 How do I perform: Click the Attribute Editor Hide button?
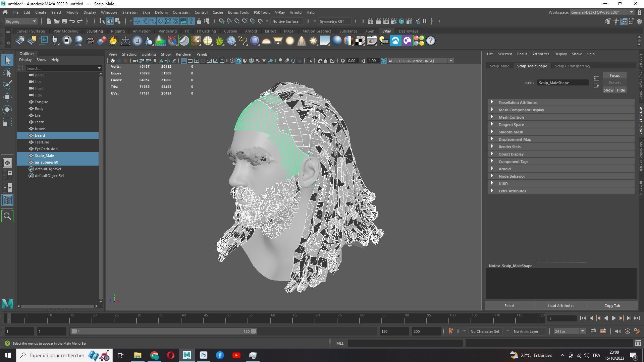621,90
